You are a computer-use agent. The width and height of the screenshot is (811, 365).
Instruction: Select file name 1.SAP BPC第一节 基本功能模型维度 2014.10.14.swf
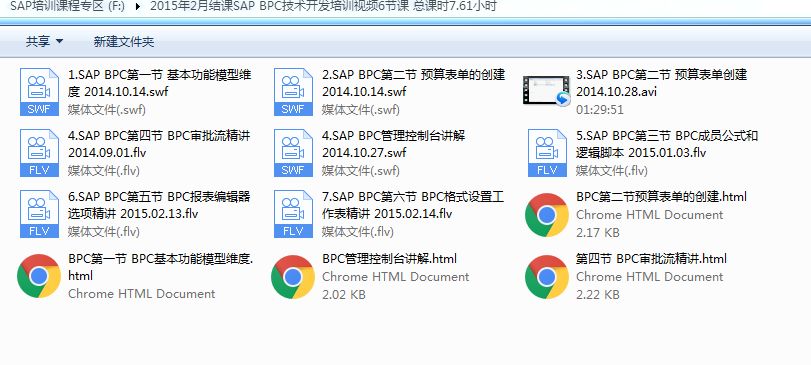[x=159, y=83]
